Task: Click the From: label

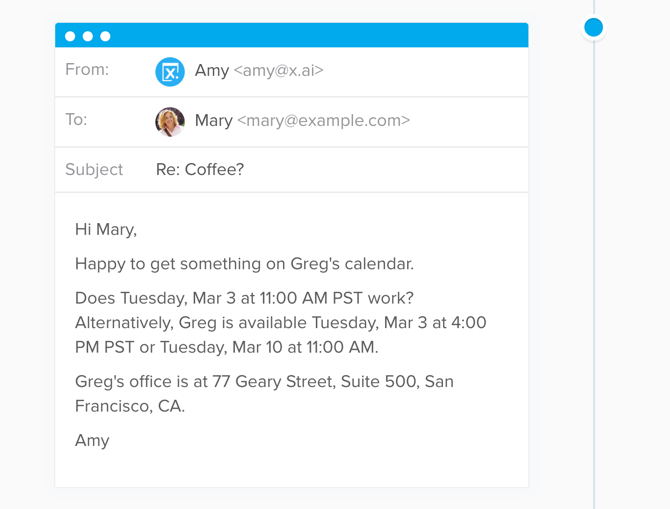Action: (x=87, y=69)
